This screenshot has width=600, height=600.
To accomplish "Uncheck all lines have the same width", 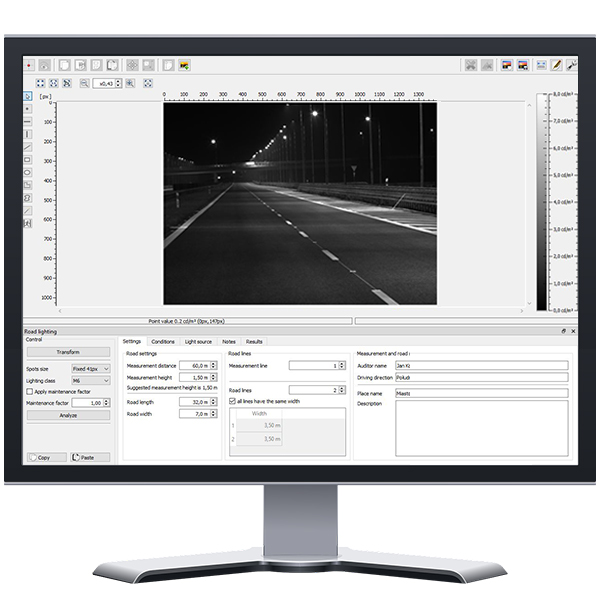I will pos(233,401).
